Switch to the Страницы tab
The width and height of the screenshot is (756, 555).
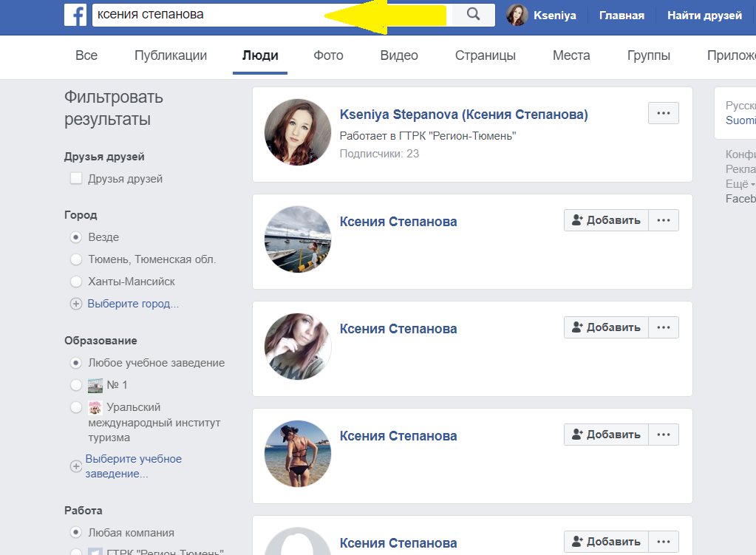click(x=486, y=55)
